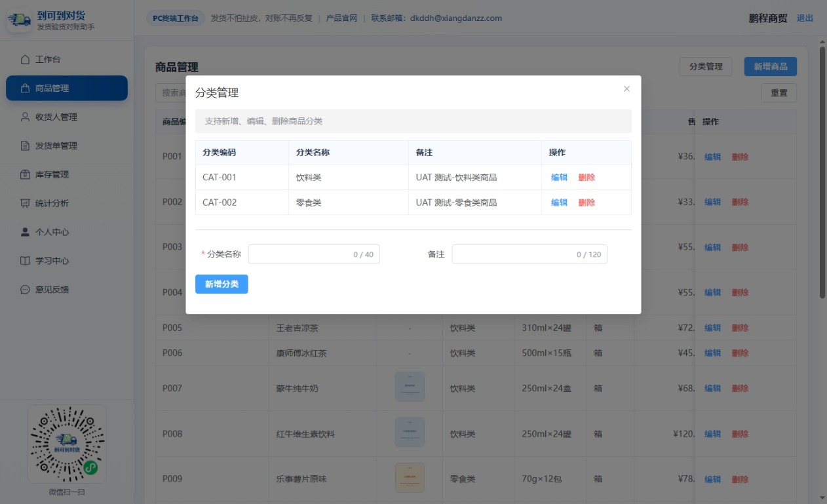This screenshot has height=504, width=827.
Task: Delete product P006 康师傅冰红茶
Action: [740, 353]
